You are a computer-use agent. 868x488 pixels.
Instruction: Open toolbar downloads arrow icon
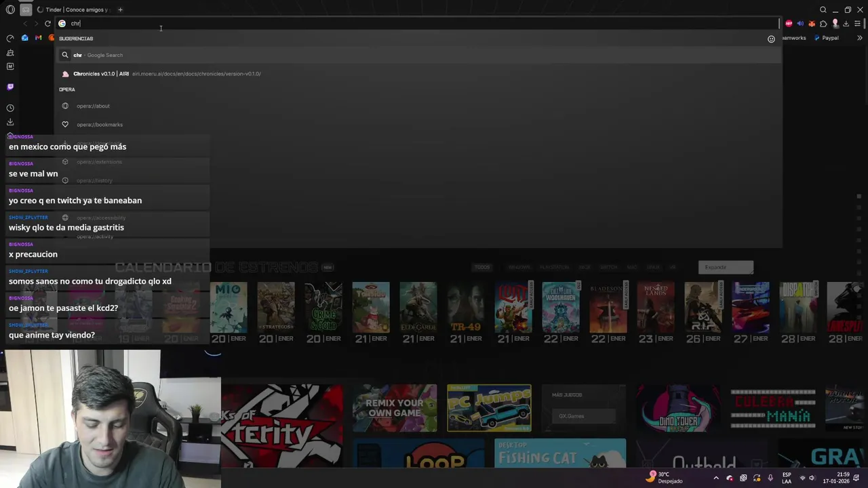pyautogui.click(x=846, y=23)
